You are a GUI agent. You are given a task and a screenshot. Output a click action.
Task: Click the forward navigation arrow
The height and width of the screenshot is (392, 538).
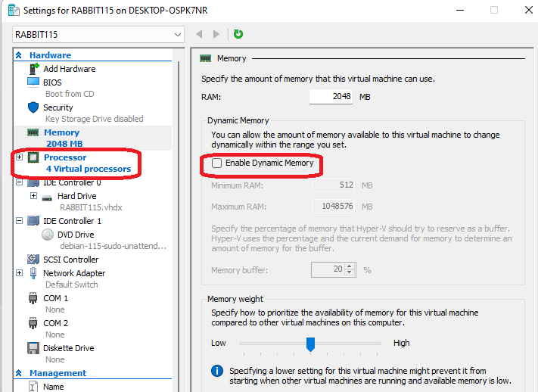pos(216,34)
